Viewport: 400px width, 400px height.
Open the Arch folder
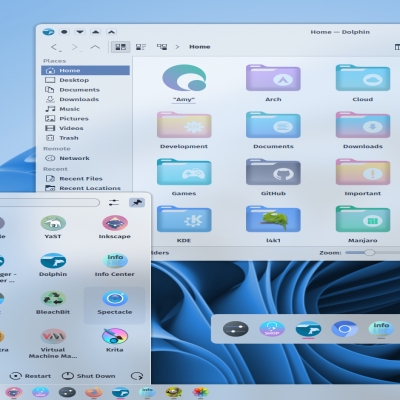[273, 78]
